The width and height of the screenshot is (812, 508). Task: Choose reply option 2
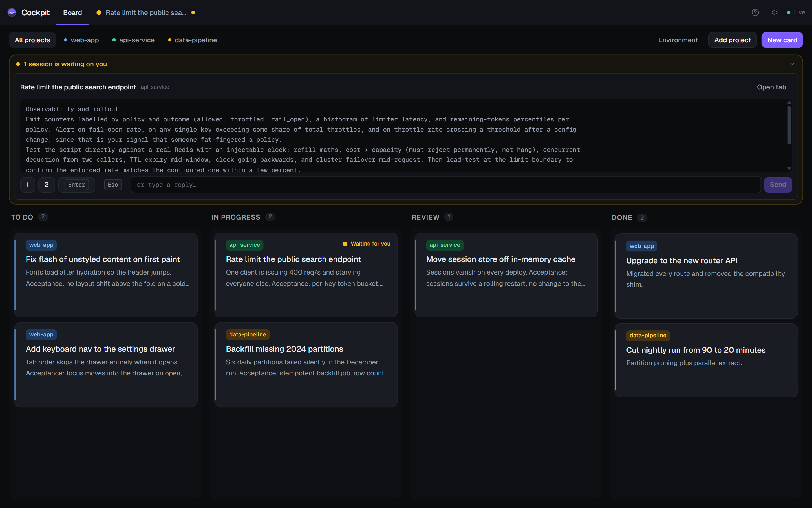click(47, 185)
